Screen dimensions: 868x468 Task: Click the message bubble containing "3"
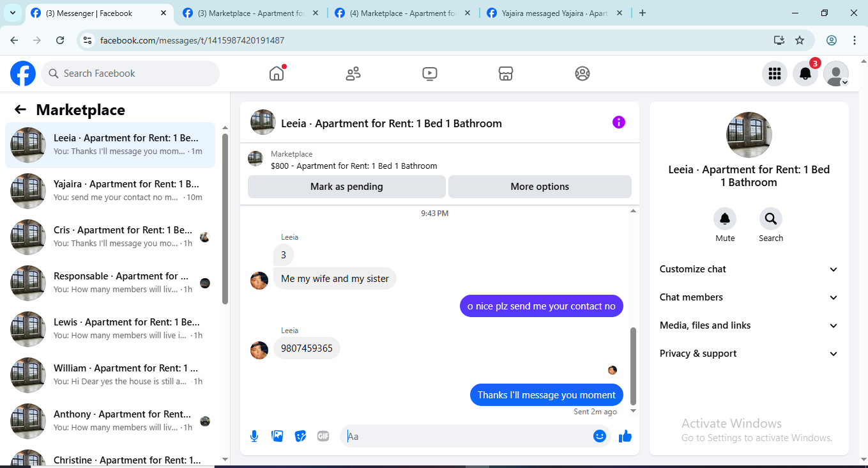tap(284, 255)
